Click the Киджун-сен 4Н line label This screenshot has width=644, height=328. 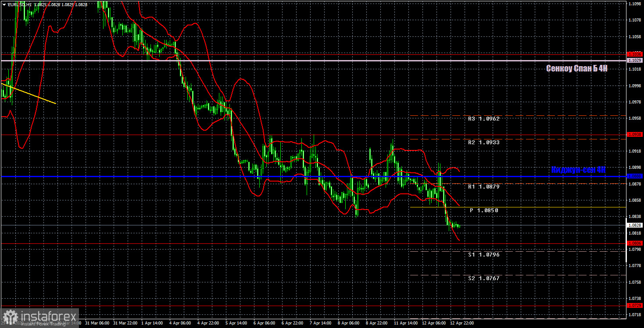coord(579,170)
